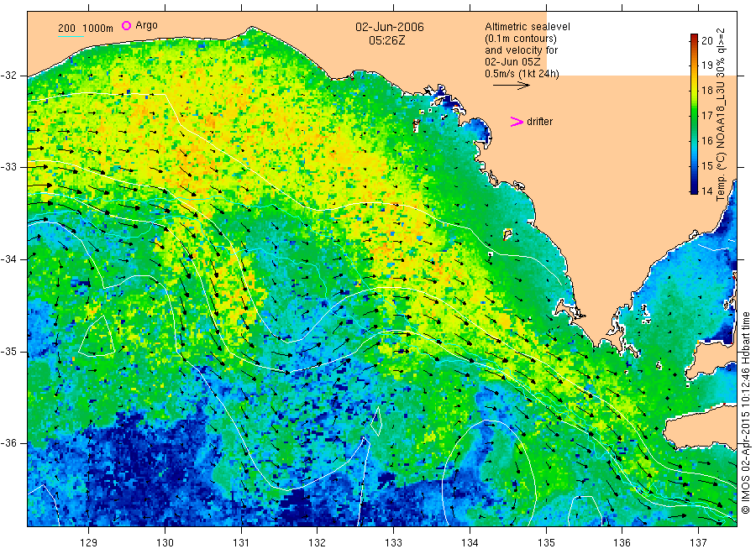Click the 'drifter' legend label

(x=539, y=122)
